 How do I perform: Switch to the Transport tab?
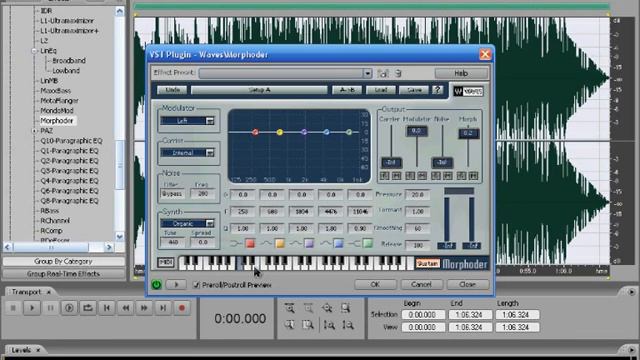(x=26, y=292)
